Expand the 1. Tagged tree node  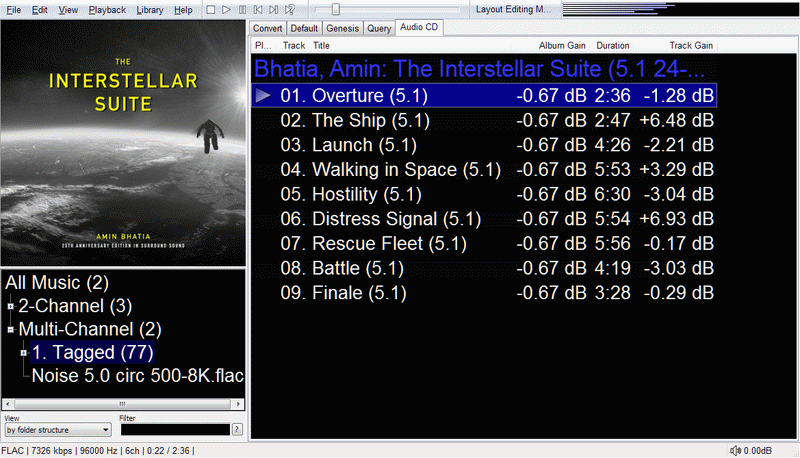23,353
